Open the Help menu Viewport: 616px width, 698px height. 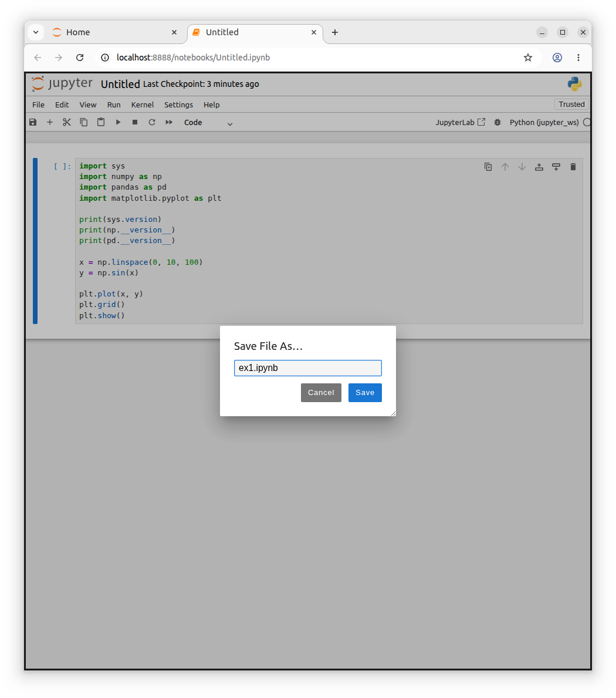[212, 104]
